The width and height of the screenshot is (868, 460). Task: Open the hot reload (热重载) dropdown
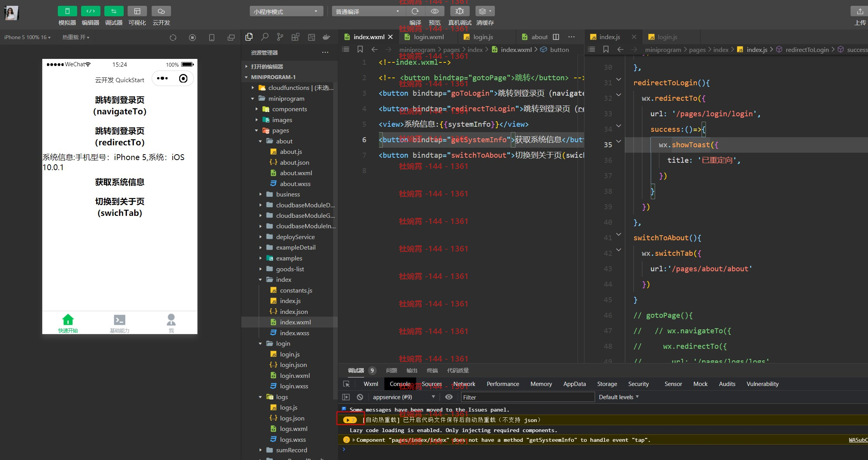76,37
